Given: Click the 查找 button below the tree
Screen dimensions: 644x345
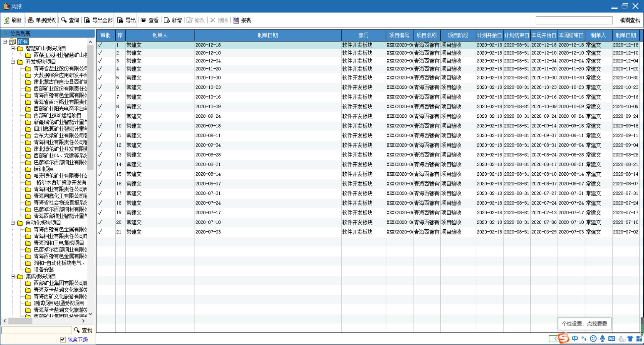Looking at the screenshot, I should tap(83, 330).
